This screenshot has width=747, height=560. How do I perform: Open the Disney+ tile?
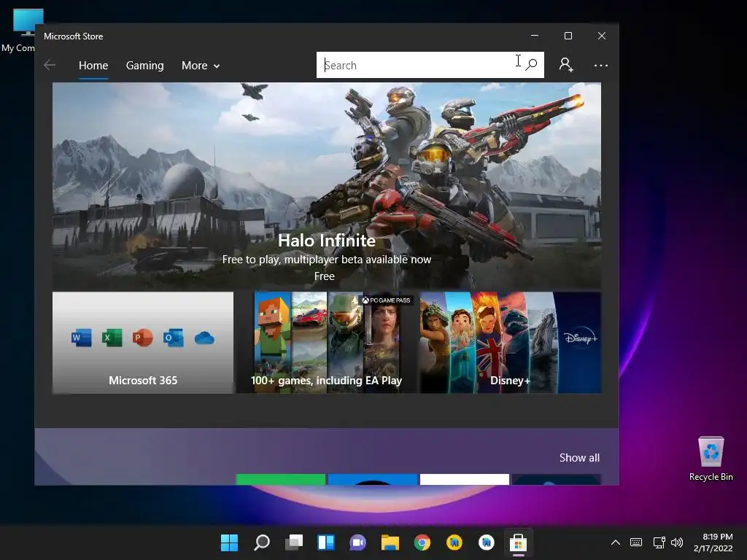[510, 343]
